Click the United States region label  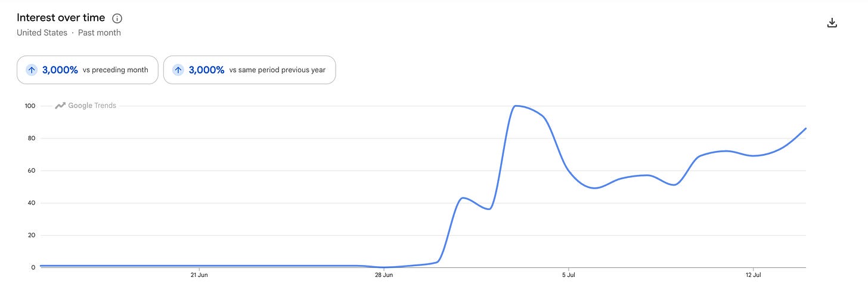point(42,33)
